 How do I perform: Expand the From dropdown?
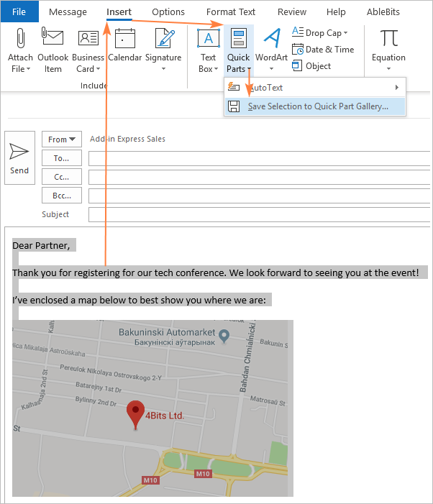[62, 139]
